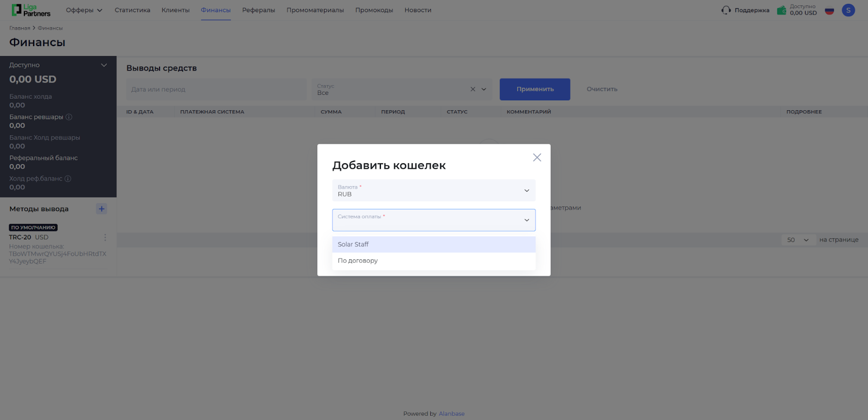Switch language via the Russian flag icon
868x420 pixels.
(829, 10)
